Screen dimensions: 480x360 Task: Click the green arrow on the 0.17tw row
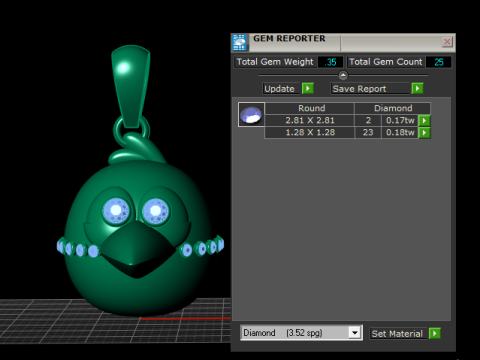(x=424, y=120)
